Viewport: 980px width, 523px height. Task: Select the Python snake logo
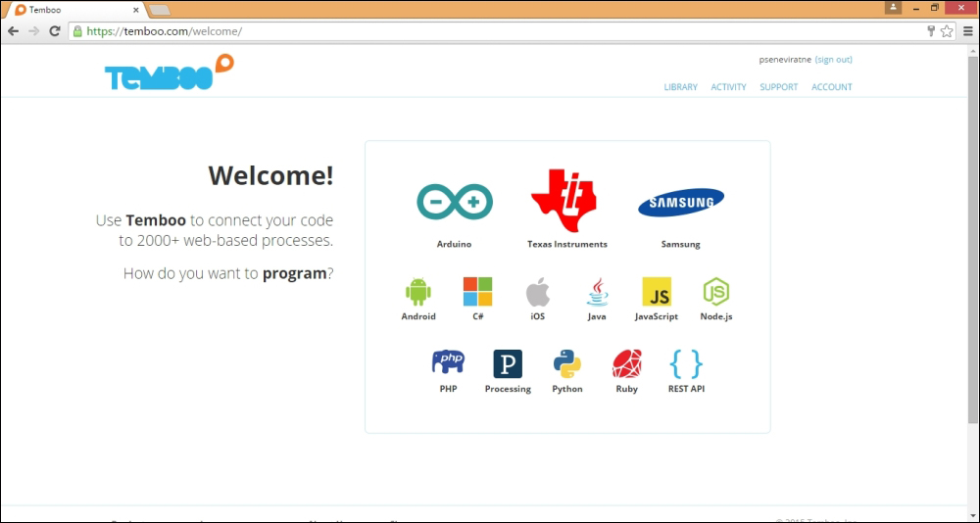click(566, 363)
